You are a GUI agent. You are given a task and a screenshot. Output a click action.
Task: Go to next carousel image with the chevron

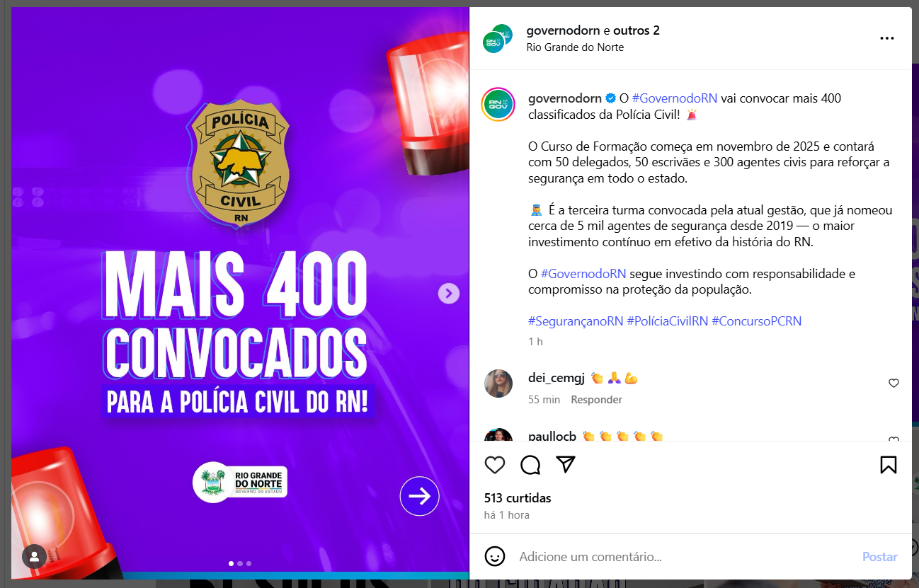click(449, 293)
